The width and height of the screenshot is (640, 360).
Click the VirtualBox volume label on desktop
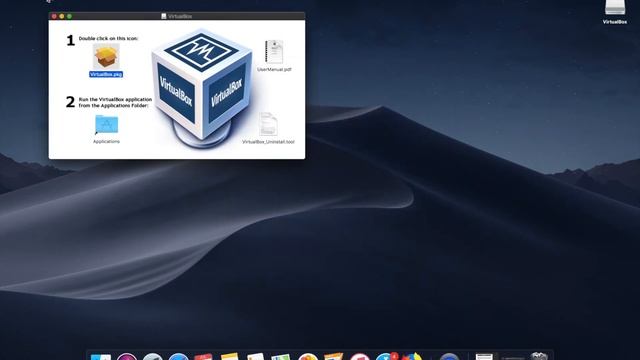coord(615,22)
